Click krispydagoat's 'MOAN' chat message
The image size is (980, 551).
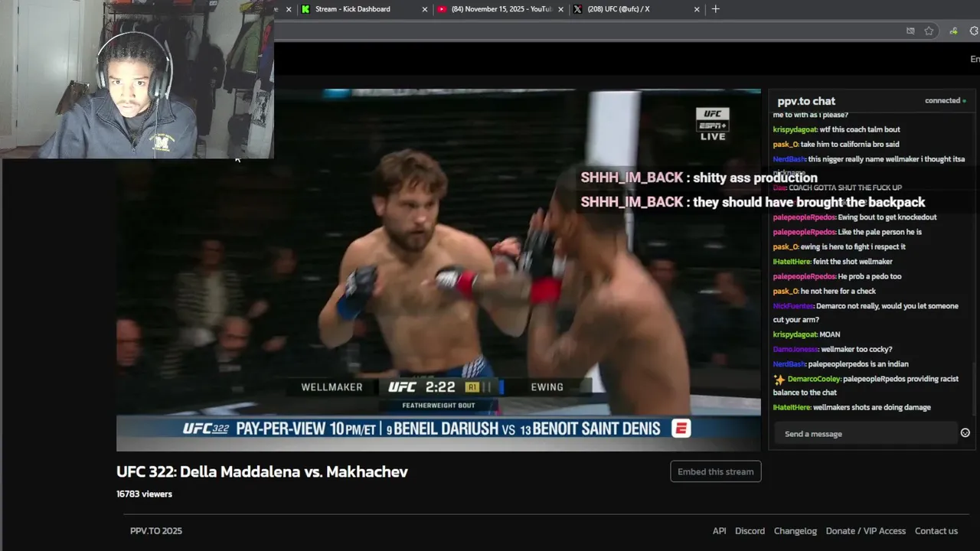(x=830, y=335)
